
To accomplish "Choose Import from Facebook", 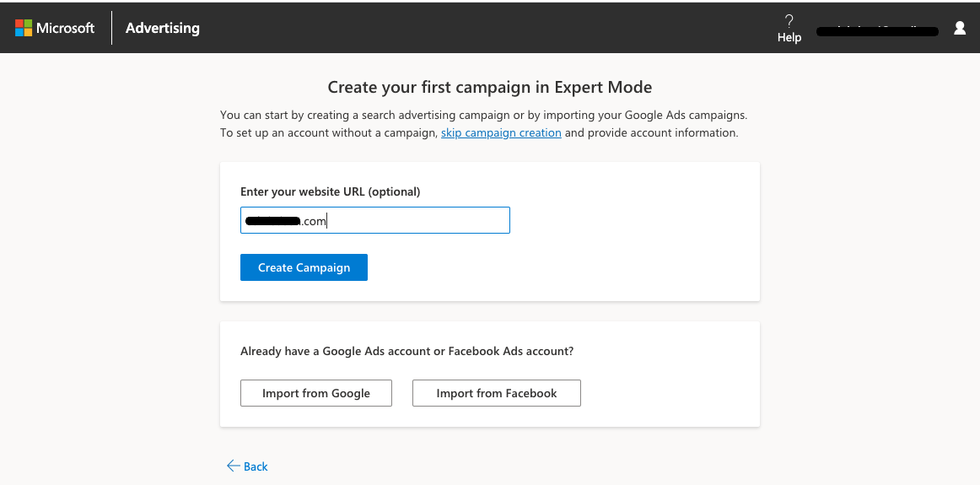I will coord(496,393).
